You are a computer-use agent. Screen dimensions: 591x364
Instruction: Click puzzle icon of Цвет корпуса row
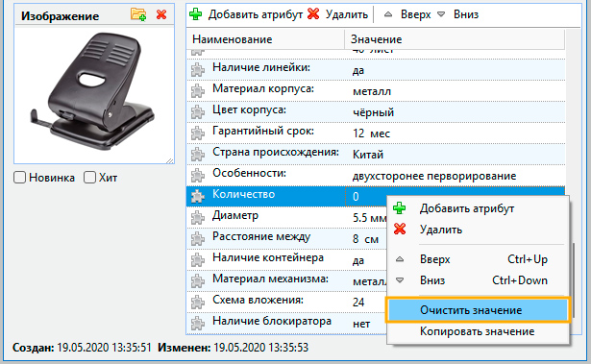point(198,112)
